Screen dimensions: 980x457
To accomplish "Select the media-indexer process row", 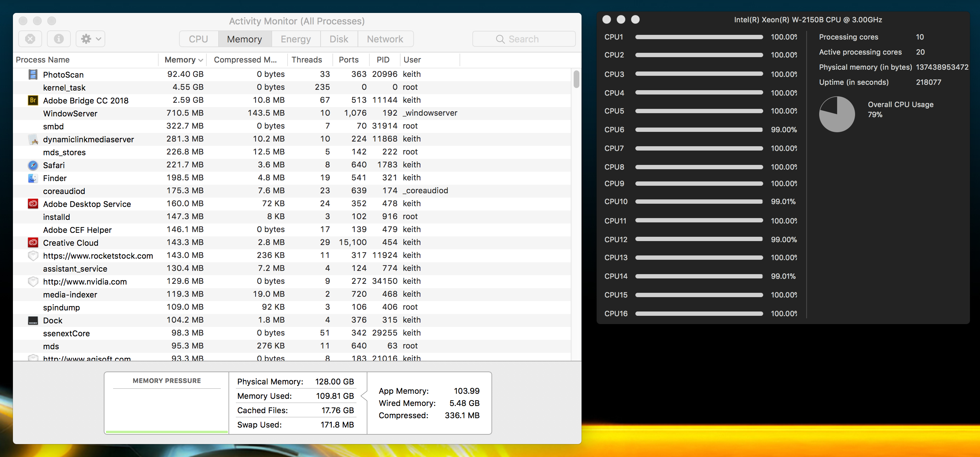I will [292, 294].
